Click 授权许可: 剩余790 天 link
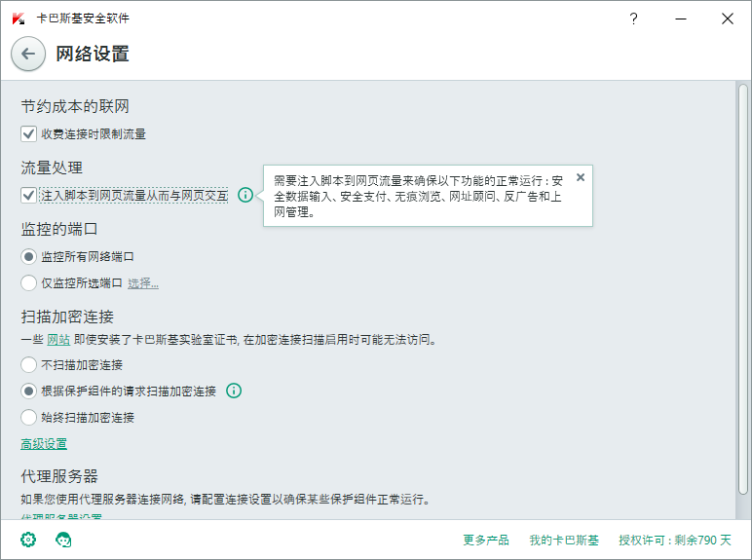 tap(675, 540)
